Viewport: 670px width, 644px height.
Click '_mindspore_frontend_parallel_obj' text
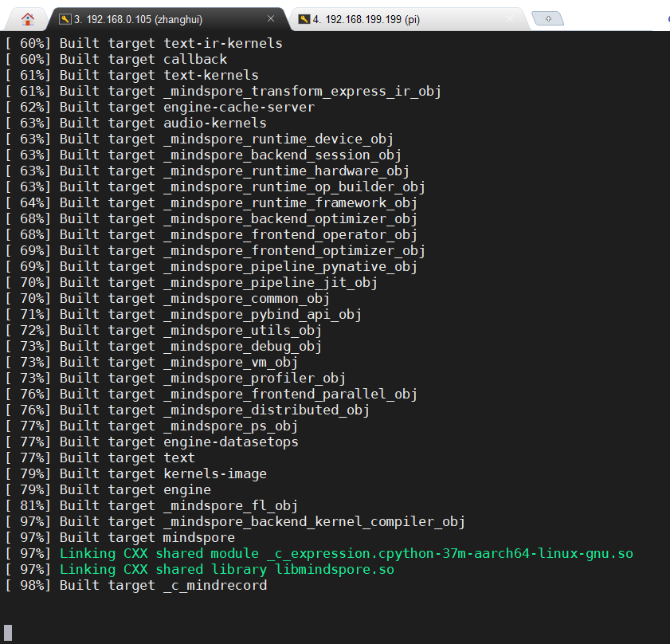tap(290, 395)
